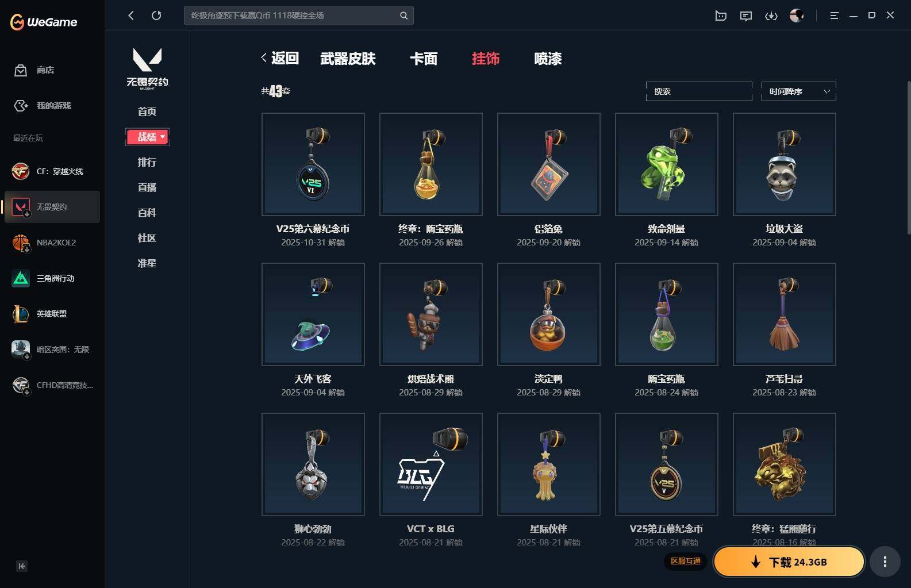Open the download manager icon

point(771,16)
